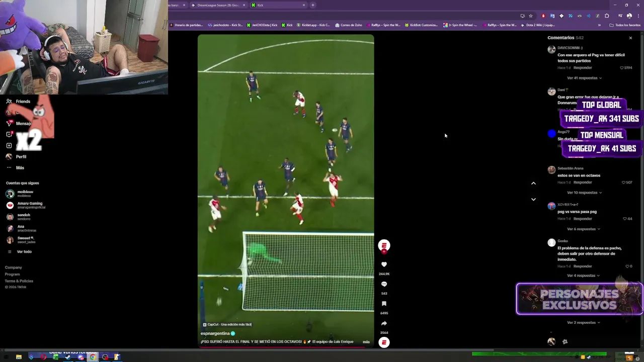Open KickBot: Customiza bookmark

tap(421, 25)
